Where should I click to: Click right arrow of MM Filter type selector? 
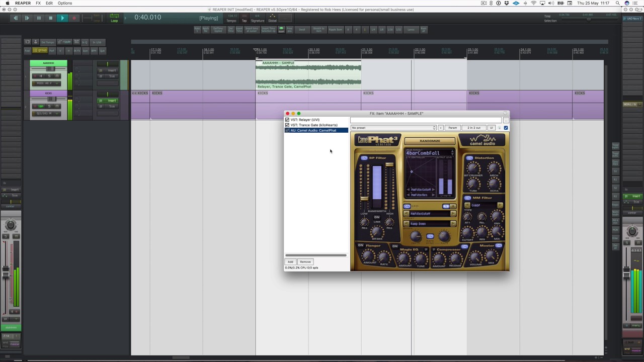(500, 205)
